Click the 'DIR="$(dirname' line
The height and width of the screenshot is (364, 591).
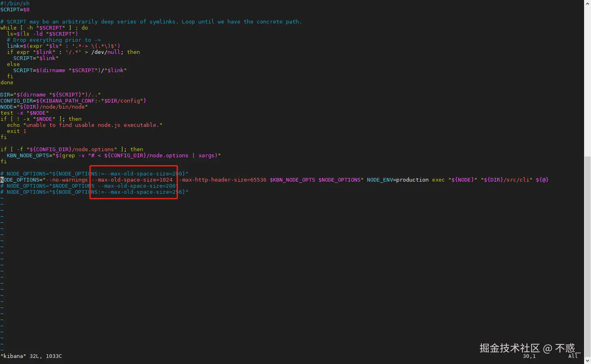[x=50, y=94]
